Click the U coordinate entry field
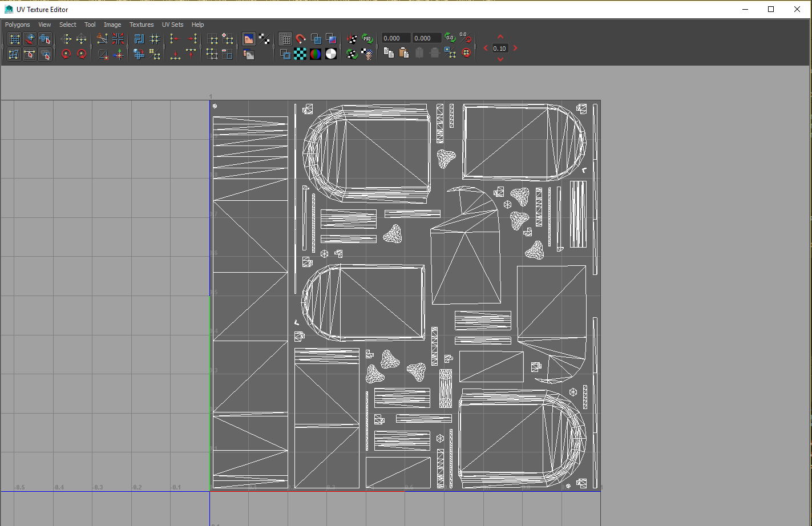This screenshot has height=526, width=812. [396, 38]
